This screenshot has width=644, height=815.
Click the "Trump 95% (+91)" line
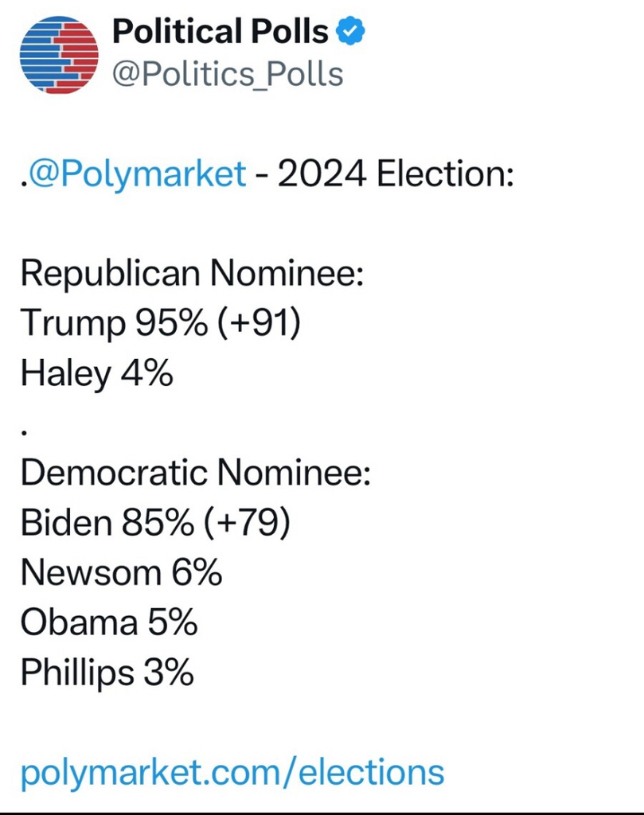point(160,324)
